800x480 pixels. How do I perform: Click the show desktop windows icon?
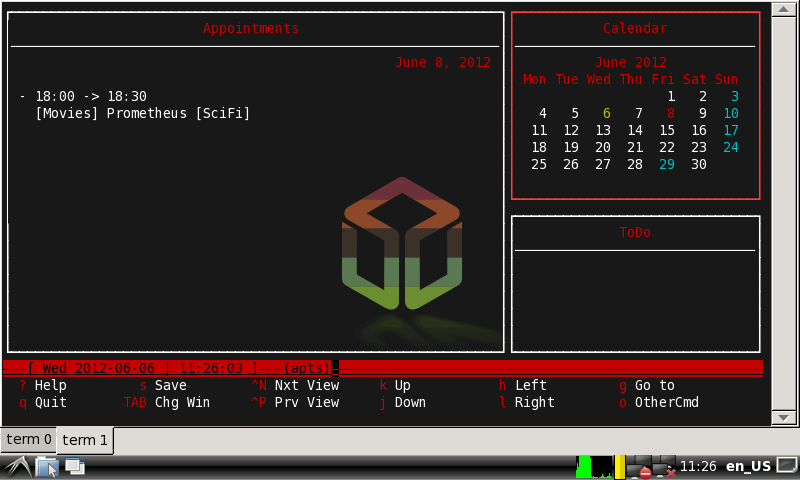(x=75, y=467)
